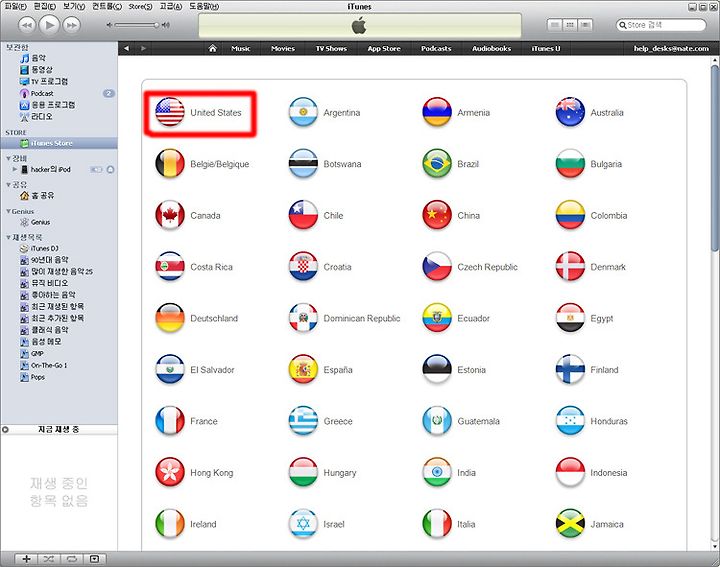This screenshot has width=720, height=567.
Task: Collapse the Genius section triangle
Action: coord(8,211)
